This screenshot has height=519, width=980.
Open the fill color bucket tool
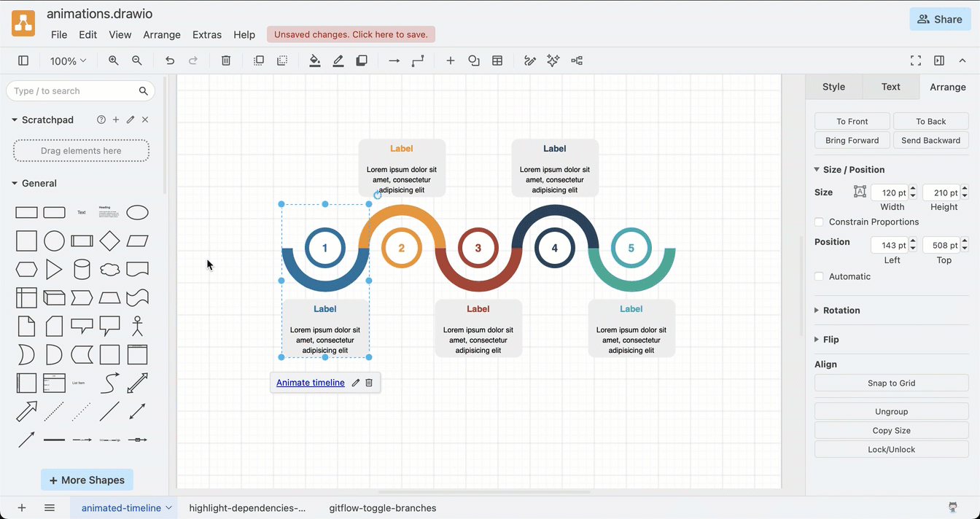tap(315, 61)
